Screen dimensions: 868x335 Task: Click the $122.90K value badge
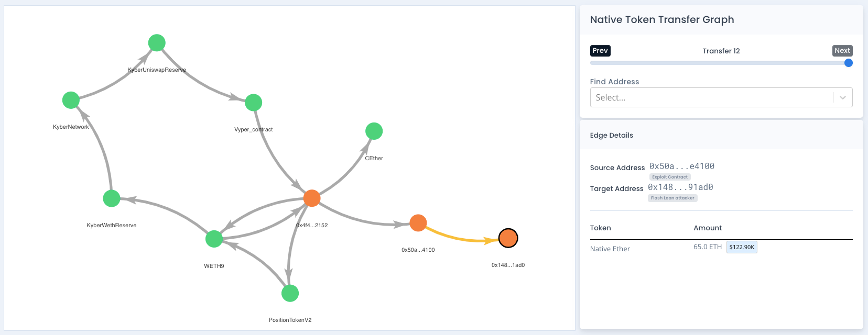point(742,247)
